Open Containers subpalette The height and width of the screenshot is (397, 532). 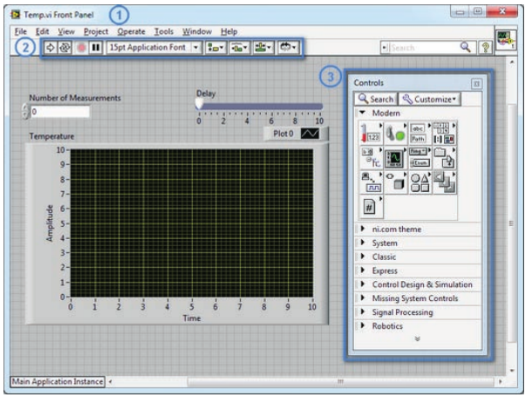(x=445, y=158)
